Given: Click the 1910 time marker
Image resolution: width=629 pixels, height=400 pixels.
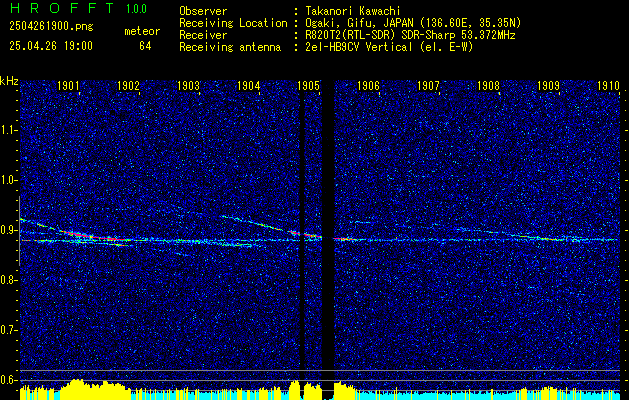Looking at the screenshot, I should coord(609,85).
